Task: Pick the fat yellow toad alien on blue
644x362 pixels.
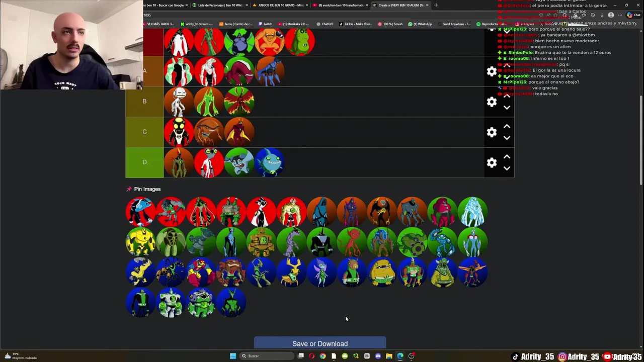Action: pyautogui.click(x=382, y=272)
